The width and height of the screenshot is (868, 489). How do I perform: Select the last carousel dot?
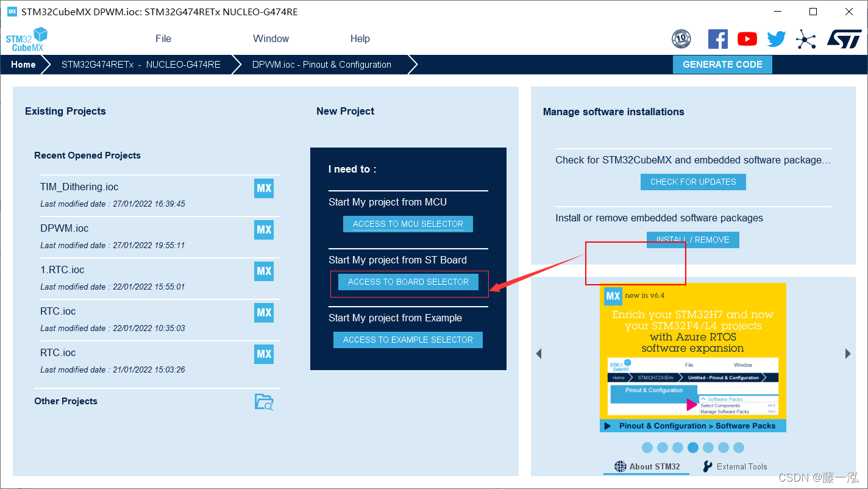[739, 448]
